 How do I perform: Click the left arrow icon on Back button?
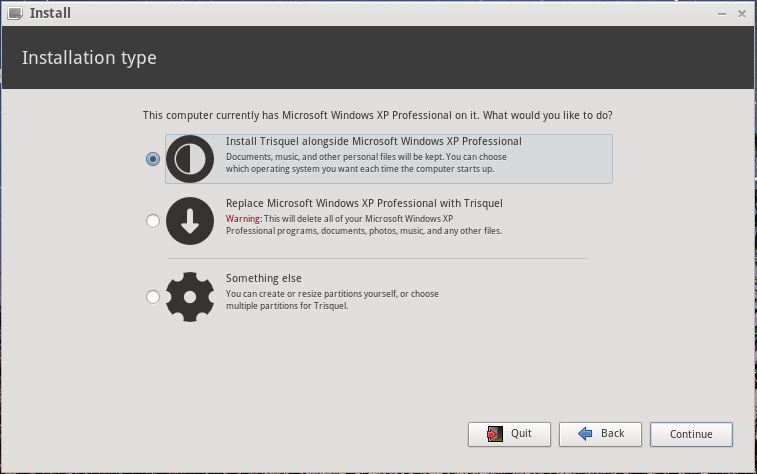(x=584, y=434)
